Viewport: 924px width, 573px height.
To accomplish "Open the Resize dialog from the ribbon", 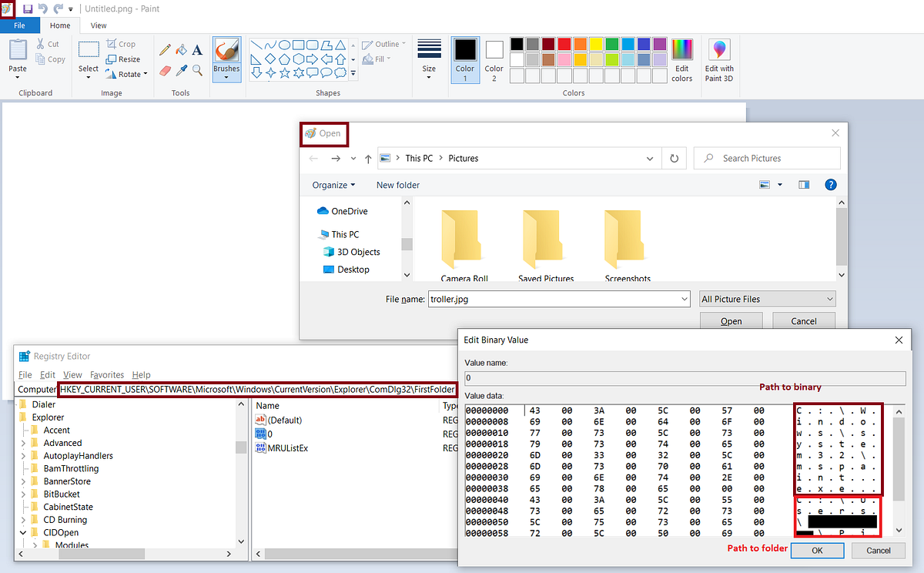I will 125,59.
